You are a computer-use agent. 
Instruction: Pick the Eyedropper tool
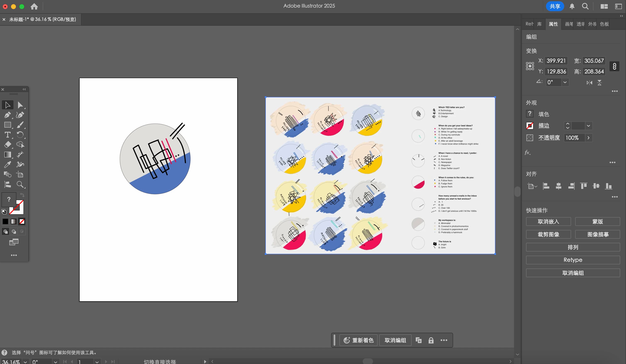pos(7,164)
